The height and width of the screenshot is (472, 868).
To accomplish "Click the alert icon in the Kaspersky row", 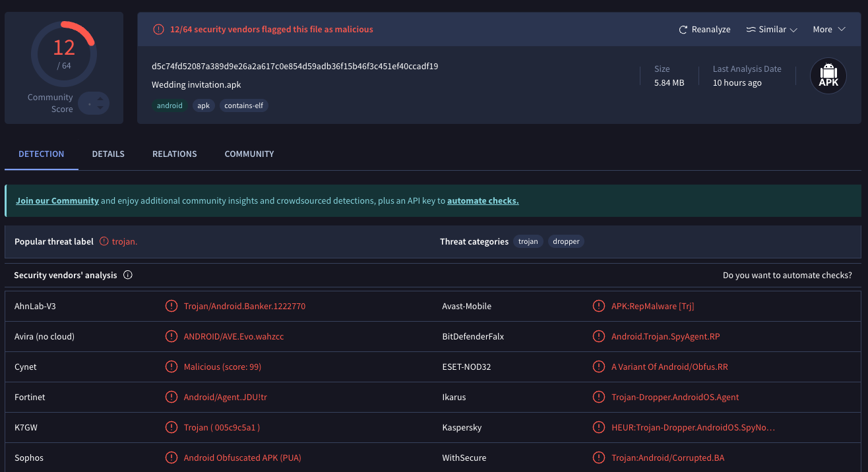I will 599,427.
